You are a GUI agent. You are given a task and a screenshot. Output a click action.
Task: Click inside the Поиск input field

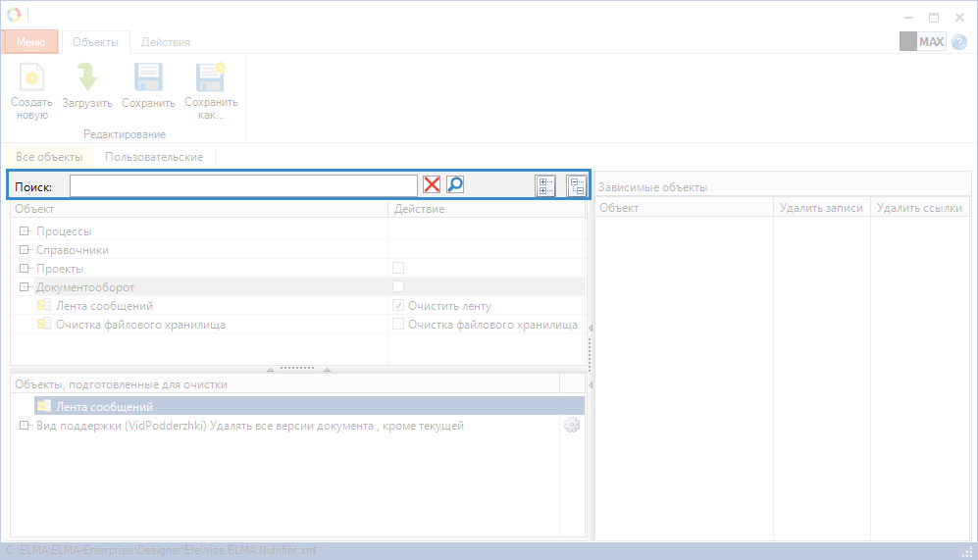coord(243,185)
